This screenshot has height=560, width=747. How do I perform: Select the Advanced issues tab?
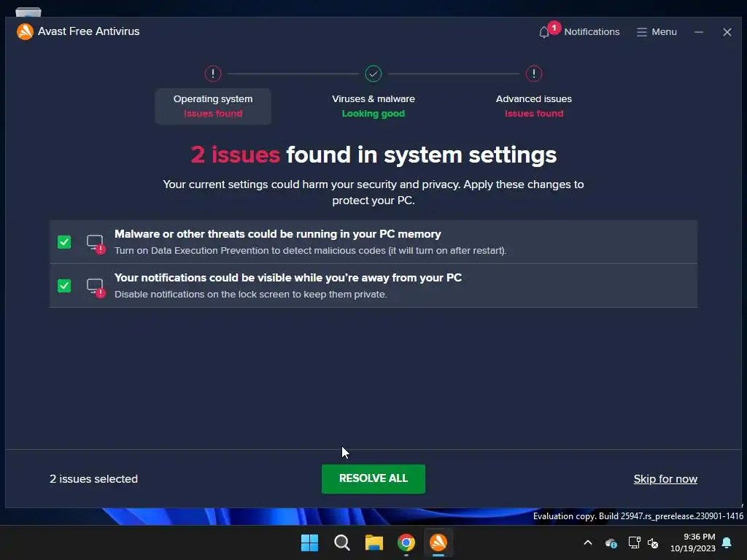[x=533, y=106]
